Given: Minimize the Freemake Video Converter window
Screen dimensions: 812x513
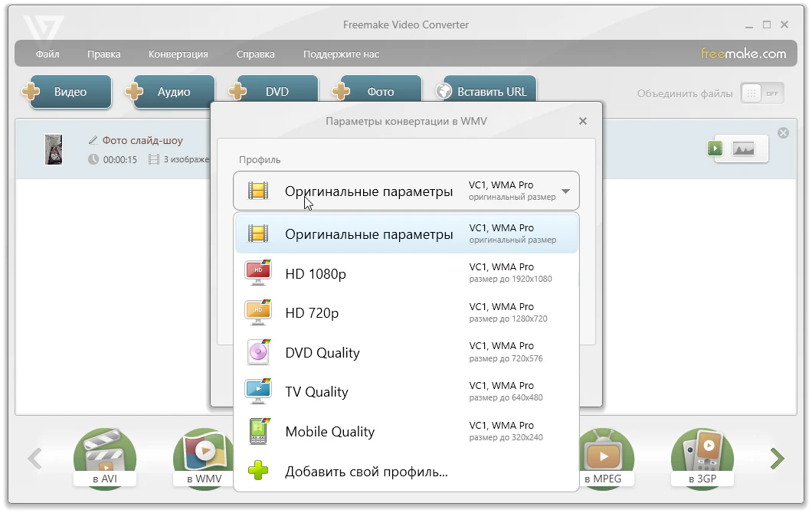Looking at the screenshot, I should [x=749, y=25].
